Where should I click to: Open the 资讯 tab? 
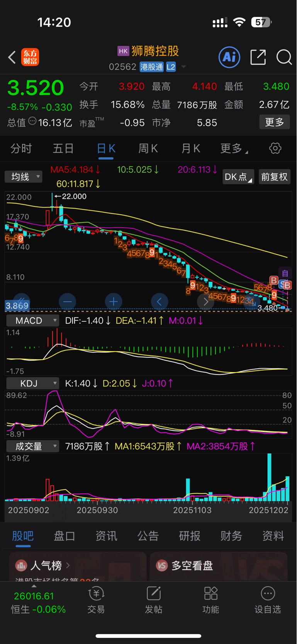[106, 536]
